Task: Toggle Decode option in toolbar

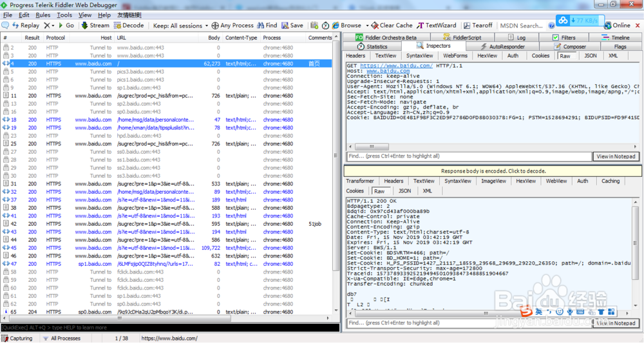Action: pos(129,26)
